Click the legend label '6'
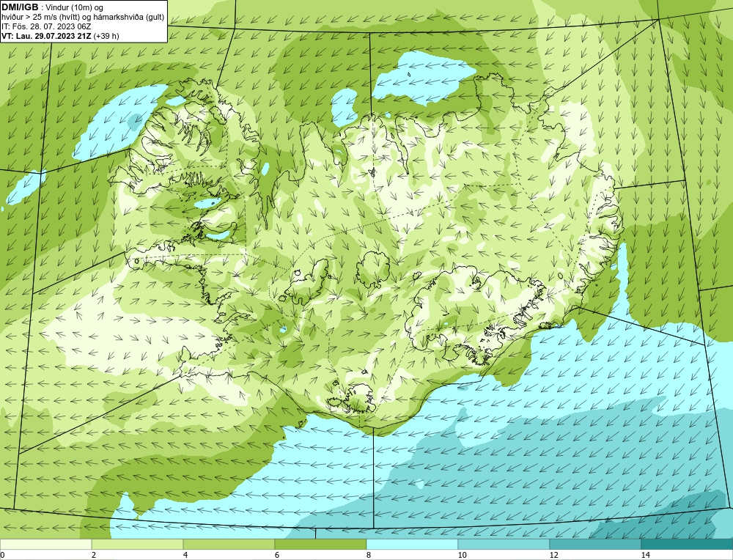Image resolution: width=733 pixels, height=560 pixels. coord(277,556)
